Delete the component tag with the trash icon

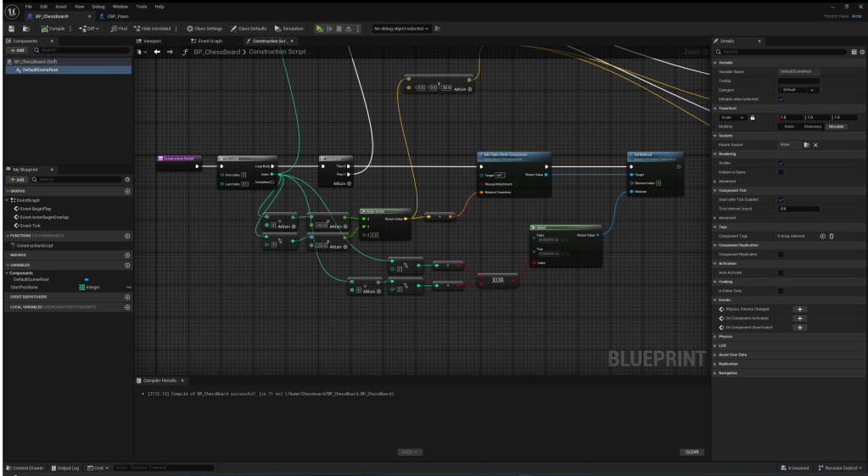(832, 236)
